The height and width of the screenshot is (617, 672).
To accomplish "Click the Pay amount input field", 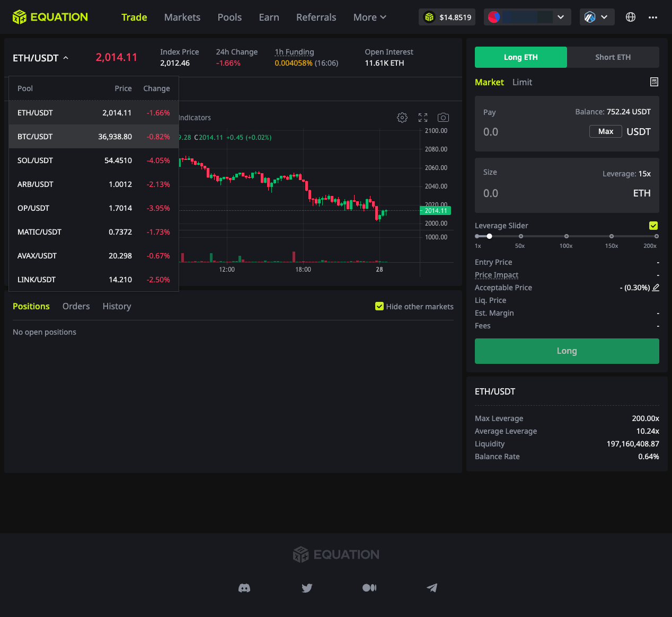I will 533,132.
